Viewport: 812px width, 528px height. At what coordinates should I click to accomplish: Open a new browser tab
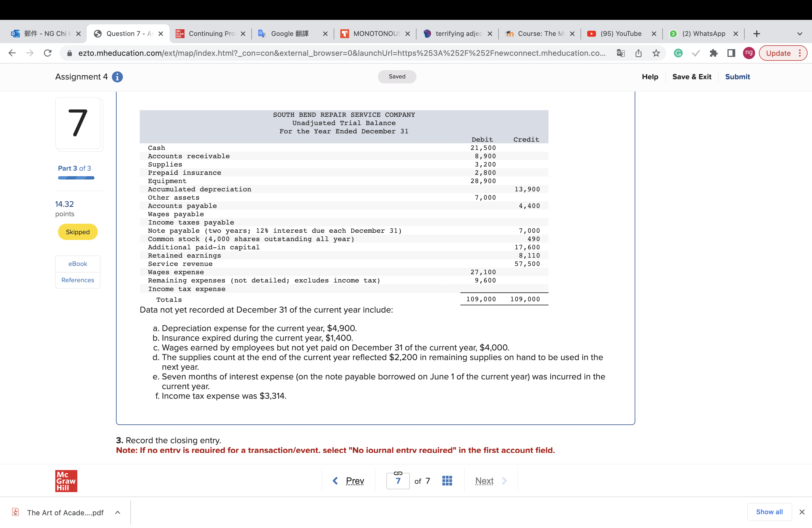(x=756, y=34)
